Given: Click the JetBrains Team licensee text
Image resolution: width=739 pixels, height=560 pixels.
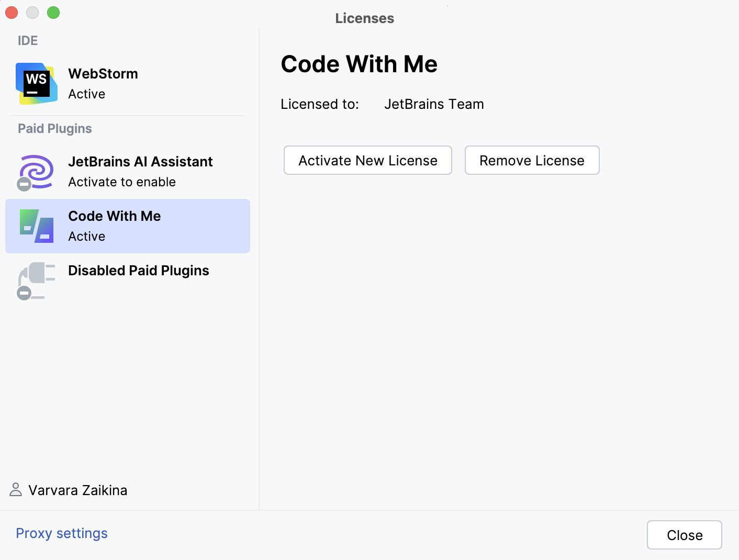Looking at the screenshot, I should [434, 104].
